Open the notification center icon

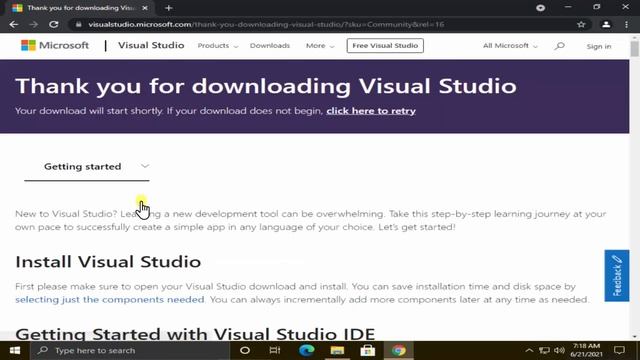coord(619,351)
